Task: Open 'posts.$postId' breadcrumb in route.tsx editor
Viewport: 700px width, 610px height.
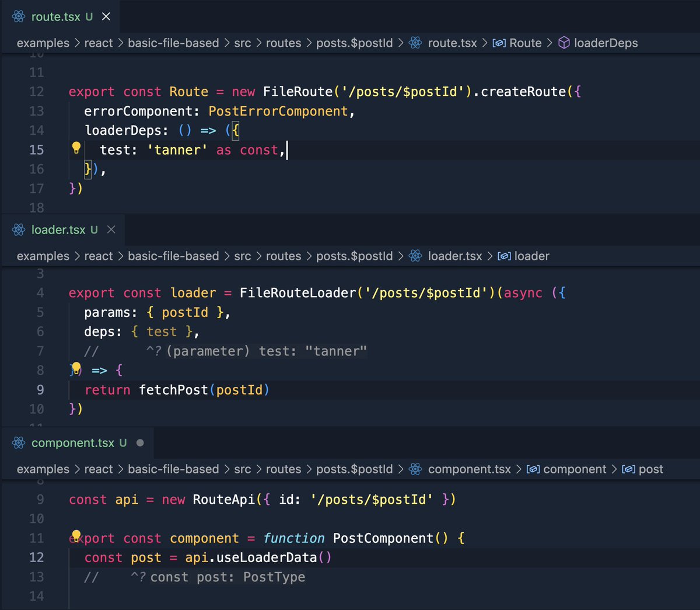Action: tap(355, 43)
